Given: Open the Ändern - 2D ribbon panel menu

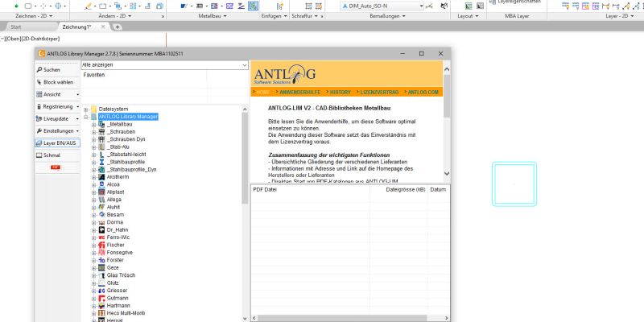Looking at the screenshot, I should pos(115,16).
